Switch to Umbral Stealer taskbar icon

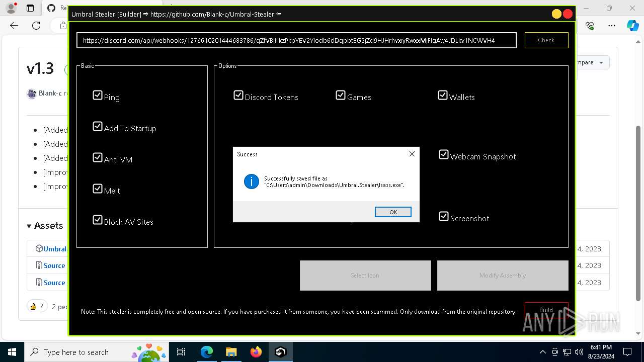tap(281, 352)
